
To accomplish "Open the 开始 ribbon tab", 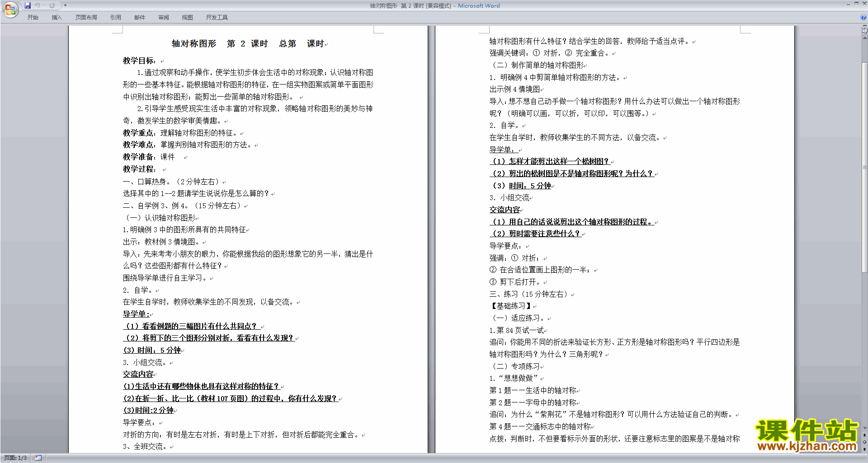I will [x=33, y=18].
